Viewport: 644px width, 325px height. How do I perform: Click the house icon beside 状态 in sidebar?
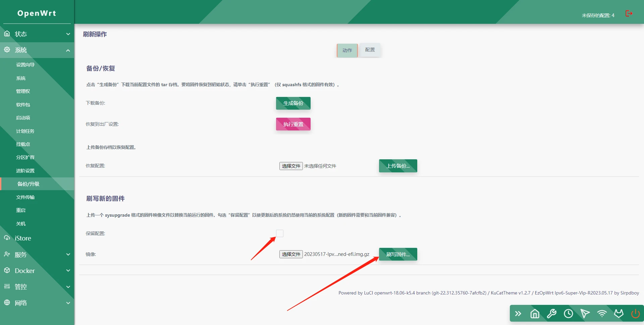pos(7,34)
